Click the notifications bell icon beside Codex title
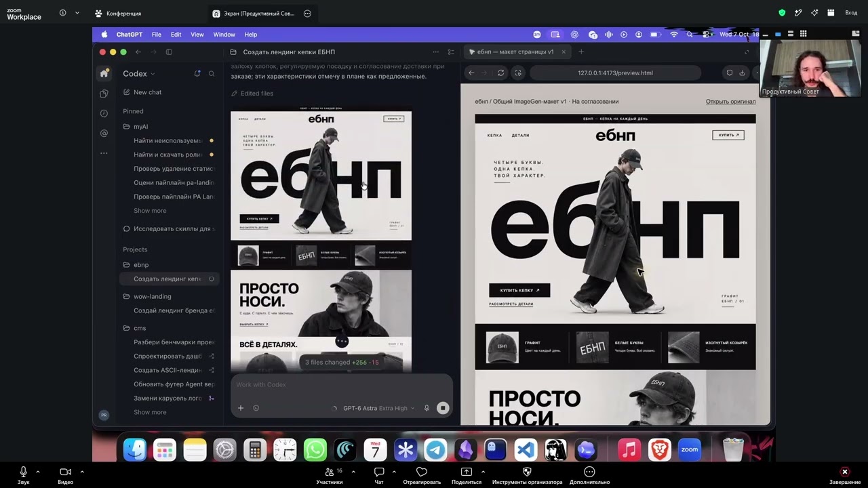This screenshot has width=868, height=488. coord(197,73)
